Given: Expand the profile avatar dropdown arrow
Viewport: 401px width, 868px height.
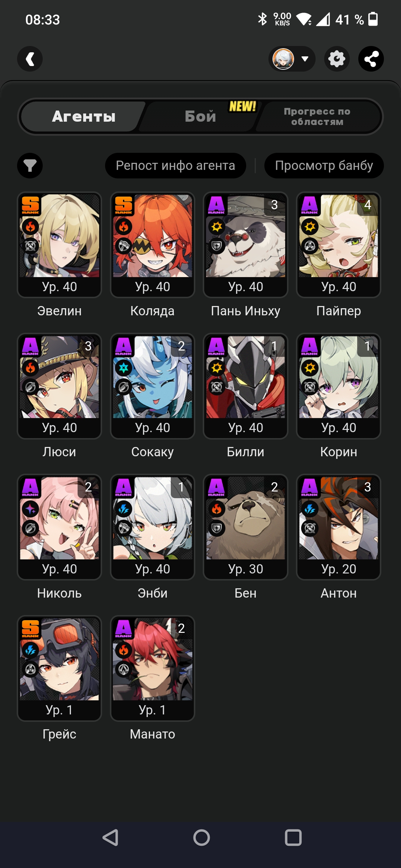Looking at the screenshot, I should pos(305,59).
